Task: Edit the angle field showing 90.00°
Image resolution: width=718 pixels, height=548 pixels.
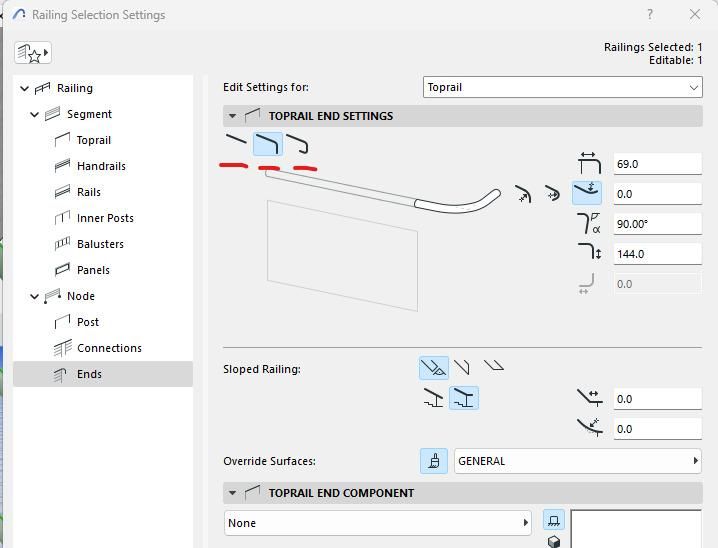Action: click(657, 224)
